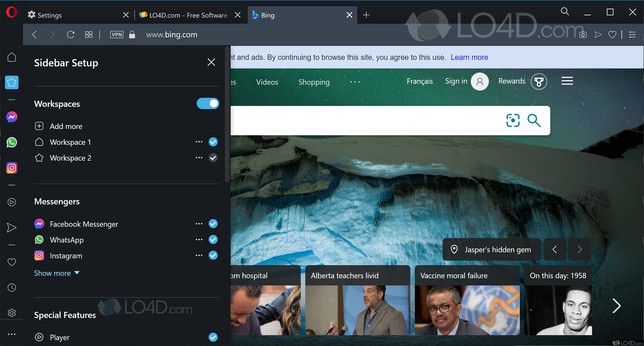
Task: Open Facebook Messenger in sidebar
Action: click(12, 117)
